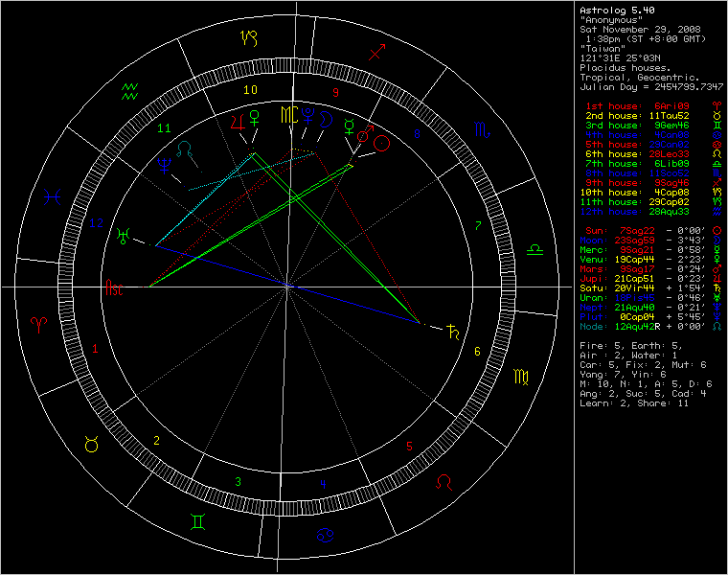Select the Saturn symbol in the chart wheel
The width and height of the screenshot is (728, 575).
click(x=452, y=332)
